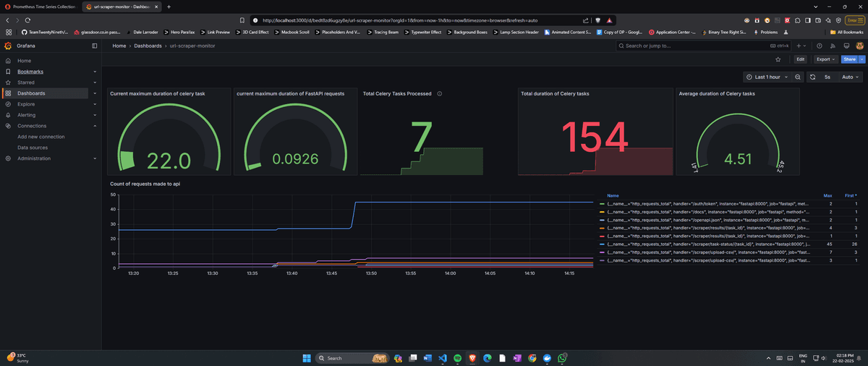868x366 pixels.
Task: Go to Dashboards breadcrumb
Action: tap(148, 46)
